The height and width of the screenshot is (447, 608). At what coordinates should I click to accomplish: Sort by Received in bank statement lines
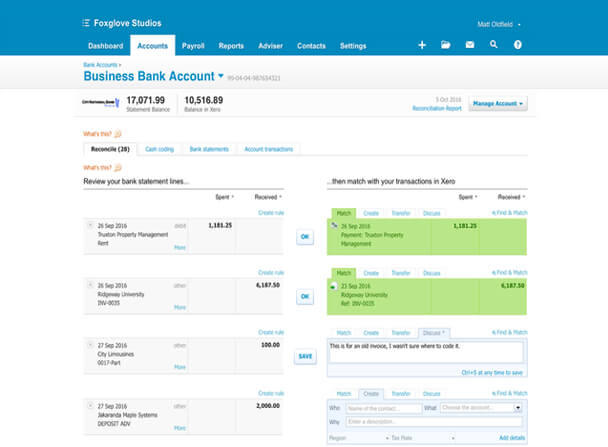click(x=268, y=197)
